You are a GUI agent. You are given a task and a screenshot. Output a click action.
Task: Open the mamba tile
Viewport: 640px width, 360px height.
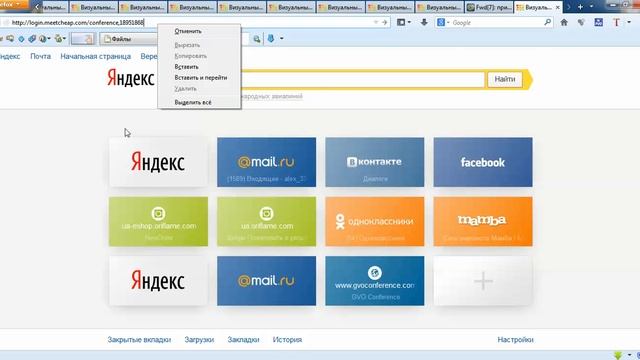(x=483, y=221)
